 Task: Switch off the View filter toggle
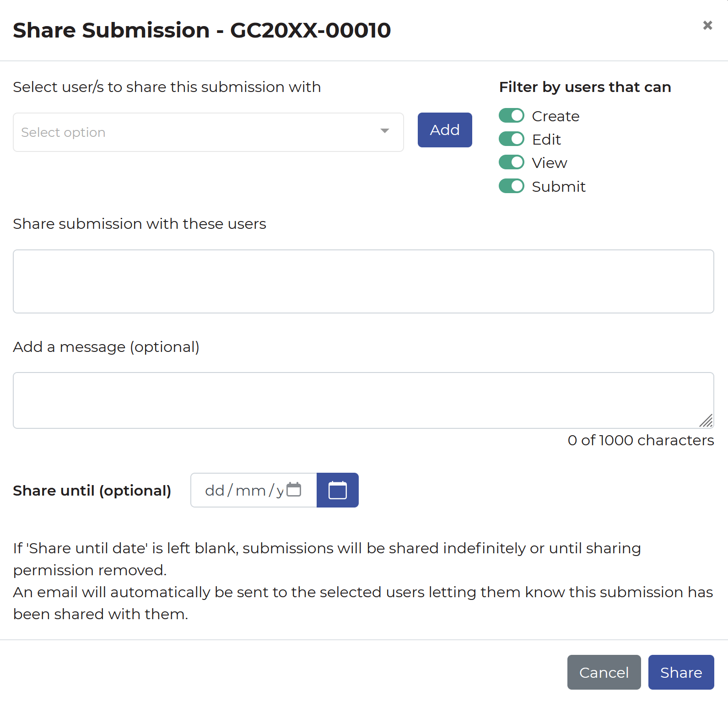point(511,162)
